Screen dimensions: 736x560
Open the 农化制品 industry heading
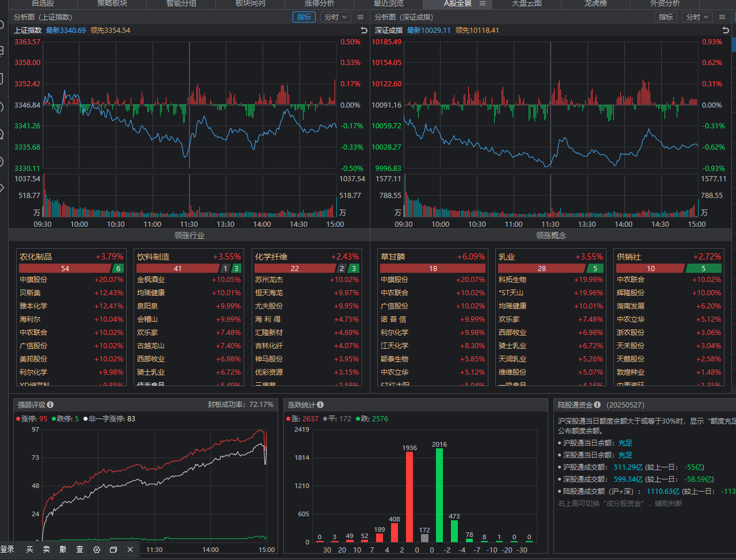(x=36, y=257)
